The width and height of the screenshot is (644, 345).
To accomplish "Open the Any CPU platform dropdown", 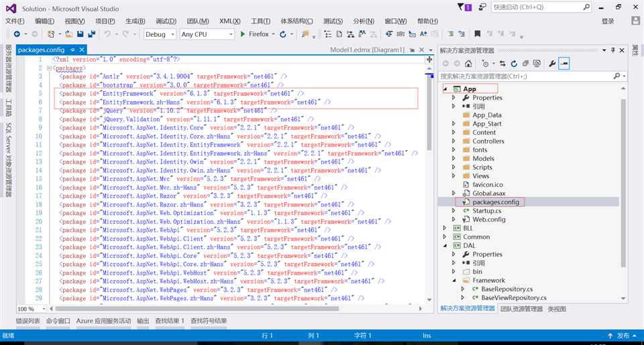I will click(231, 34).
